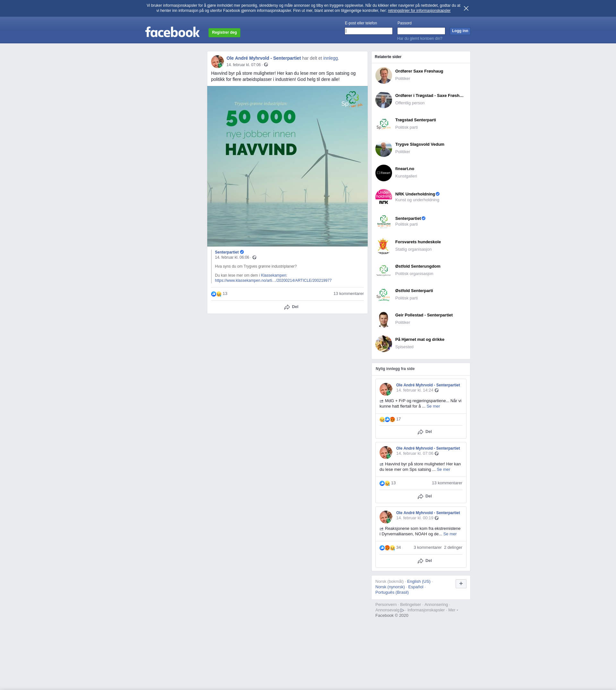Click the public globe icon on main post
Screen dimensions: 616x690
click(266, 65)
